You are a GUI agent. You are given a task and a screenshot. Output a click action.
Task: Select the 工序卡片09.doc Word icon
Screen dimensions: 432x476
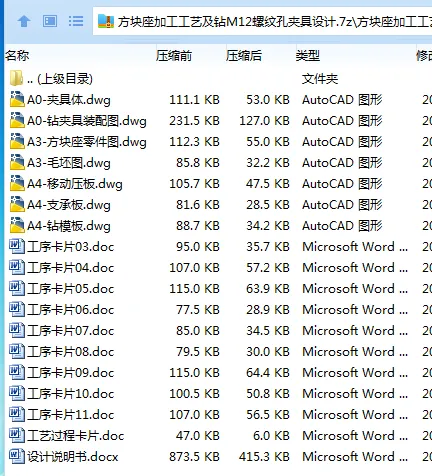coord(17,372)
